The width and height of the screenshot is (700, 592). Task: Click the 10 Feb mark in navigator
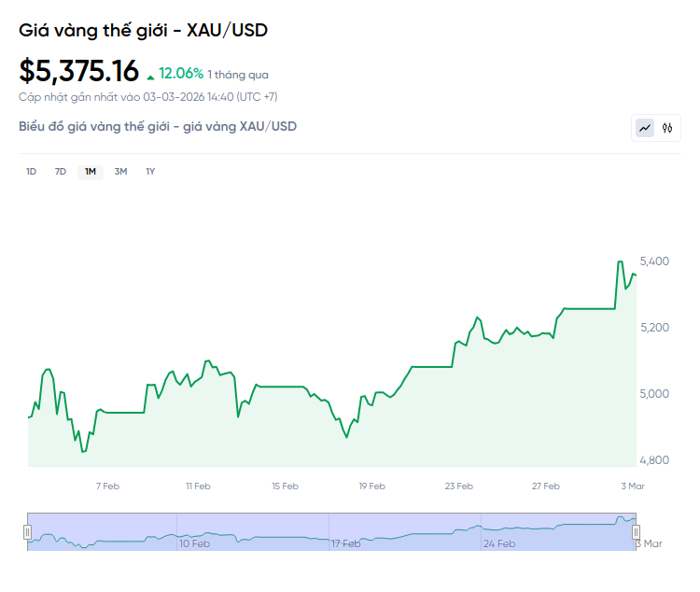pyautogui.click(x=194, y=543)
